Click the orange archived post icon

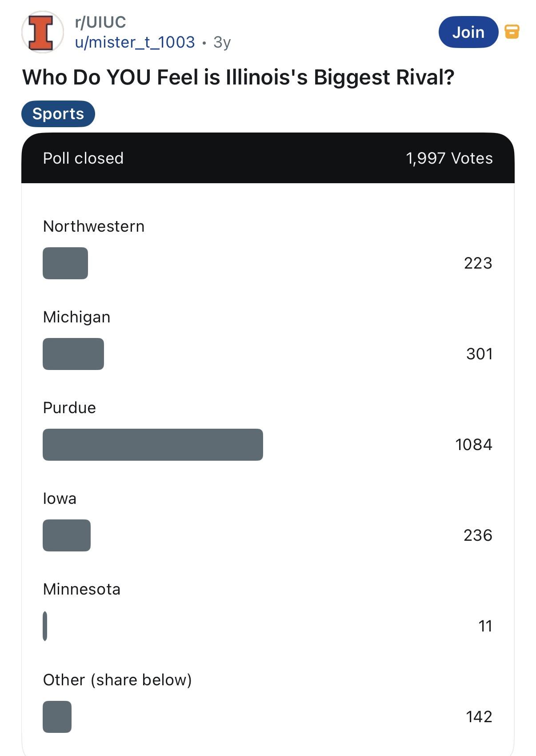click(x=512, y=32)
